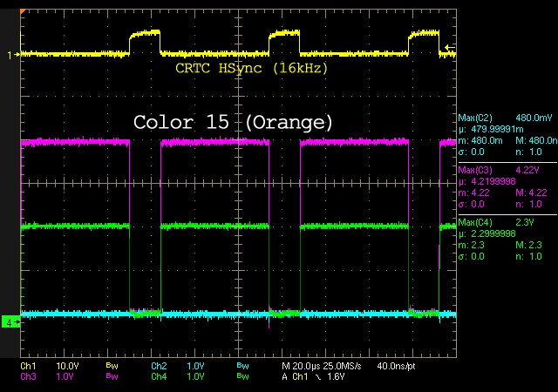
Task: Click the Ch2 bandwidth limit Bw icon
Action: pos(241,367)
